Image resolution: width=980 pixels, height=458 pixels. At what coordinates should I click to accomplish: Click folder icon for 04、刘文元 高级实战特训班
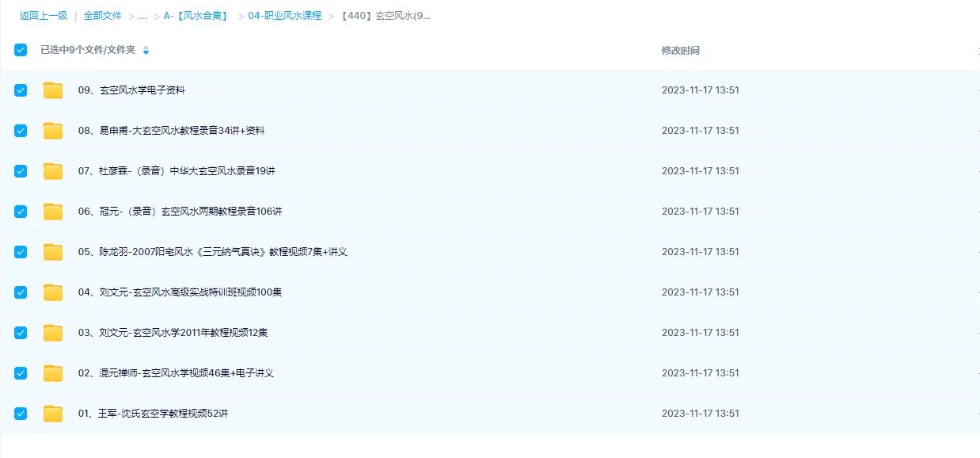click(53, 292)
